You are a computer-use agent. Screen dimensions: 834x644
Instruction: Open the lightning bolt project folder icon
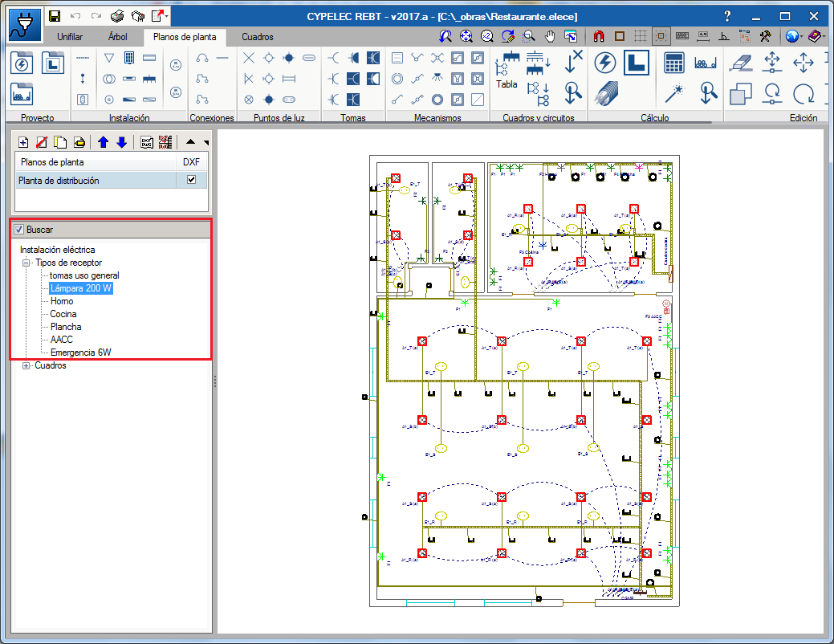(x=22, y=63)
